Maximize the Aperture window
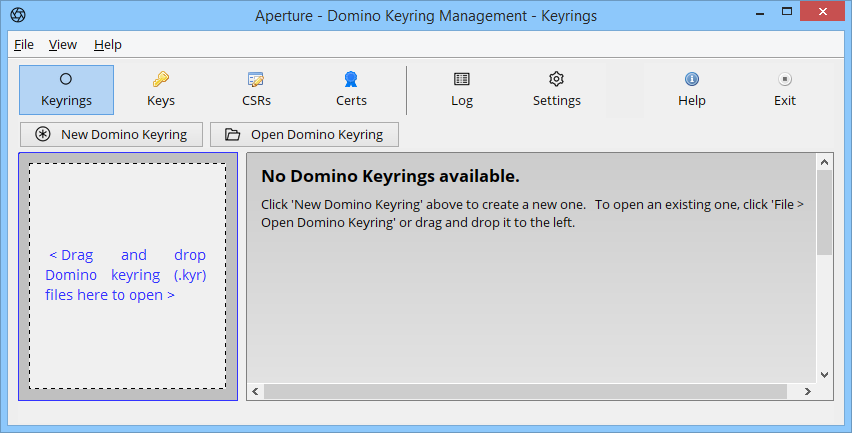This screenshot has height=433, width=852. click(x=787, y=11)
